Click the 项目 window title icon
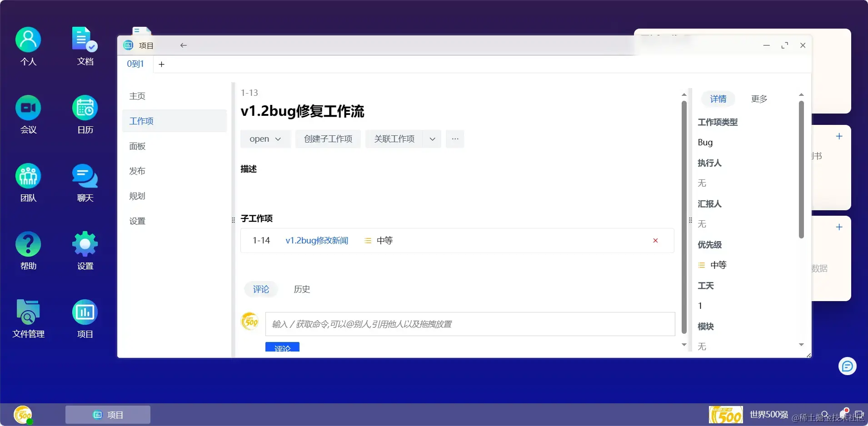Viewport: 868px width, 426px height. coord(128,45)
